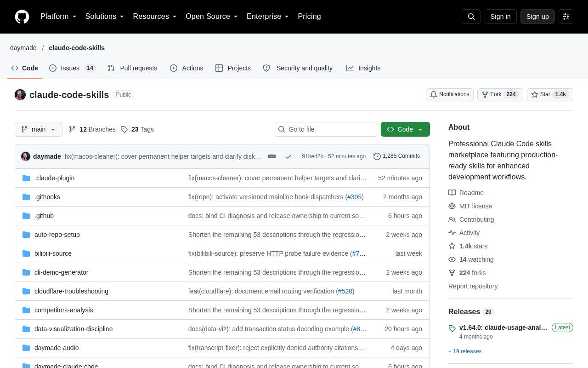
Task: Click Notifications bell button
Action: pos(450,95)
